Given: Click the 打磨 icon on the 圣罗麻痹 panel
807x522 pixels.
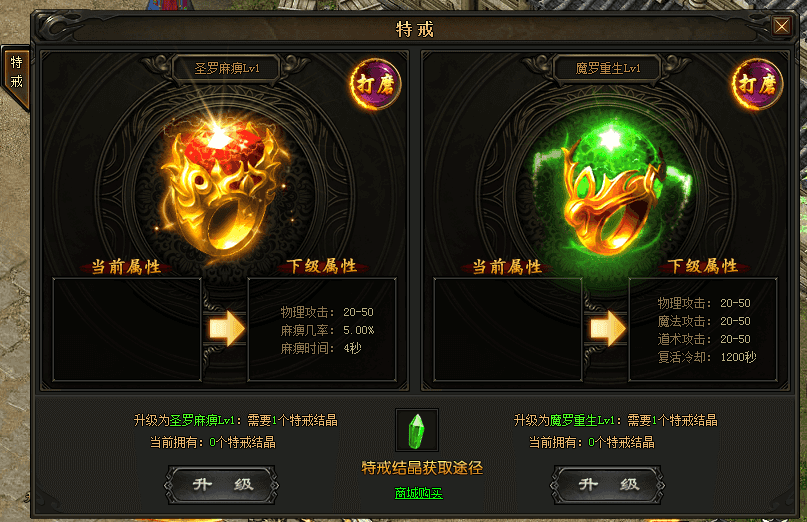Looking at the screenshot, I should click(x=375, y=84).
